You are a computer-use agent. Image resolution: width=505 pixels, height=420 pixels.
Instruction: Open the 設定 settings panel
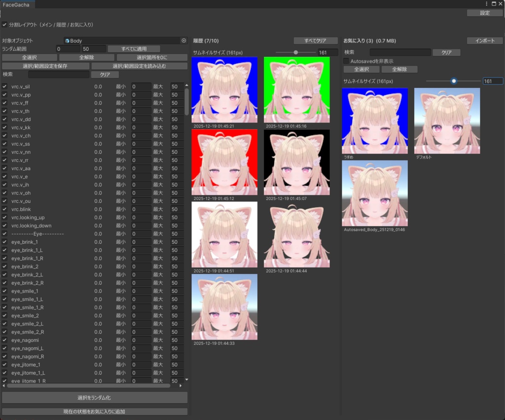[484, 13]
